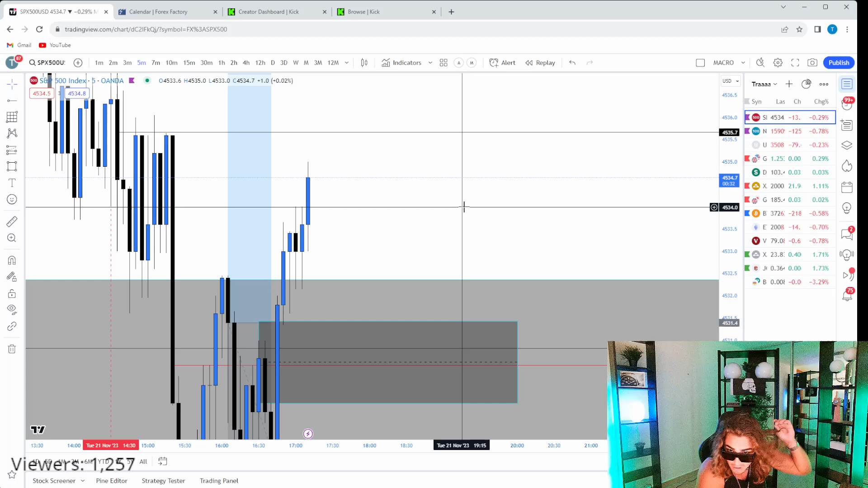Open the Fibonacci retracement tool
This screenshot has width=868, height=488.
[x=12, y=117]
